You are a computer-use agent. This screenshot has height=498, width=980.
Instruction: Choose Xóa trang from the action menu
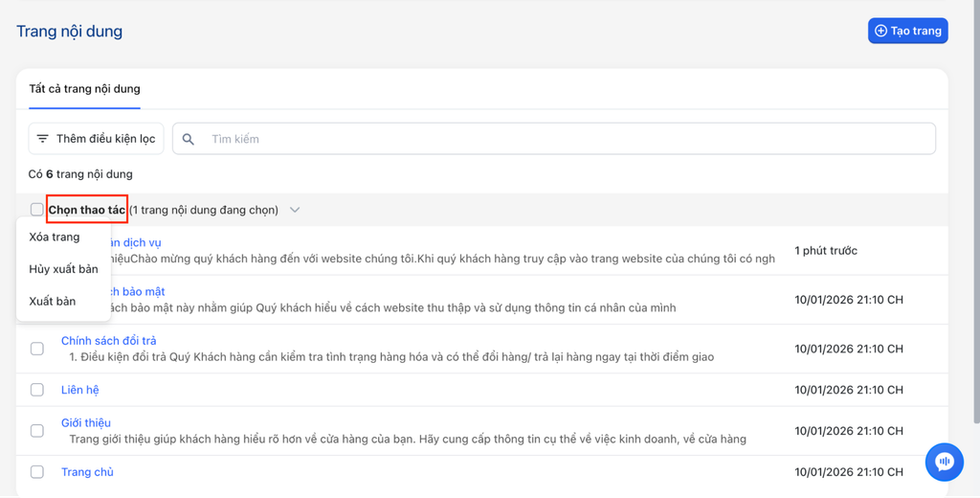click(x=55, y=237)
